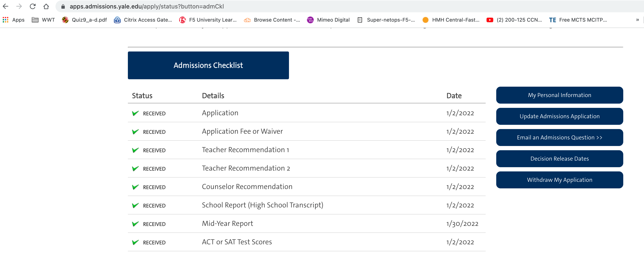Click the address bar URL field
The image size is (644, 253).
[x=350, y=7]
